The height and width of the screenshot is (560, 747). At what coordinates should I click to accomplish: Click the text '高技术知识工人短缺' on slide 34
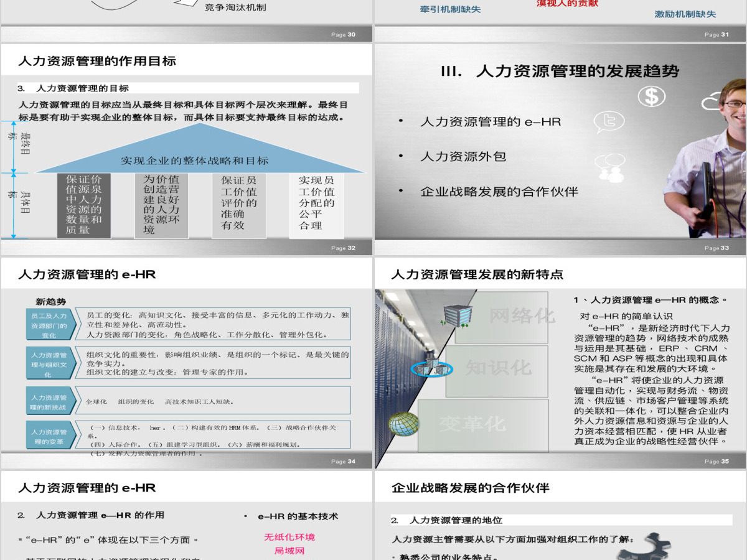tap(199, 402)
